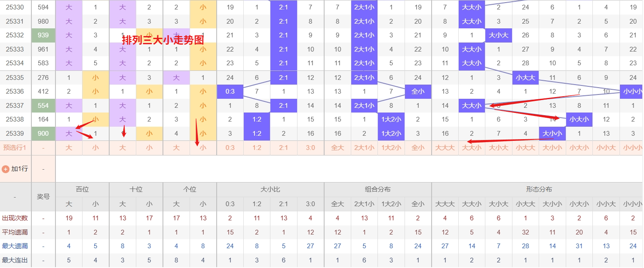Viewport: 644px width, 268px height.
Task: Click the 最大遗漏 statistics row label
Action: [15, 246]
